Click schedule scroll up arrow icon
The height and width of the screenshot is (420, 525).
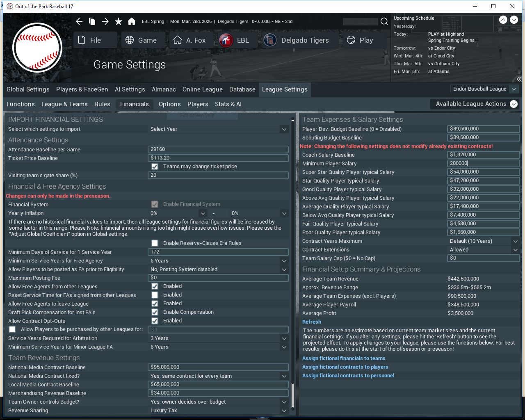(503, 20)
